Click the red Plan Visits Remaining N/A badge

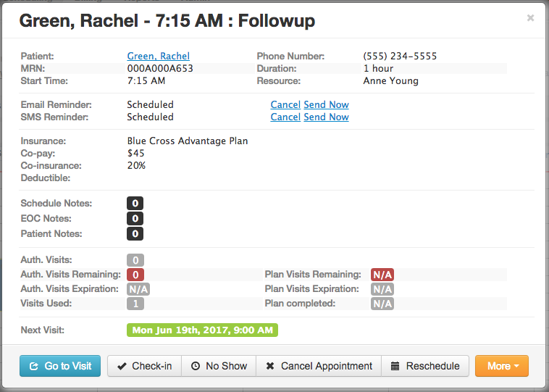[x=382, y=275]
